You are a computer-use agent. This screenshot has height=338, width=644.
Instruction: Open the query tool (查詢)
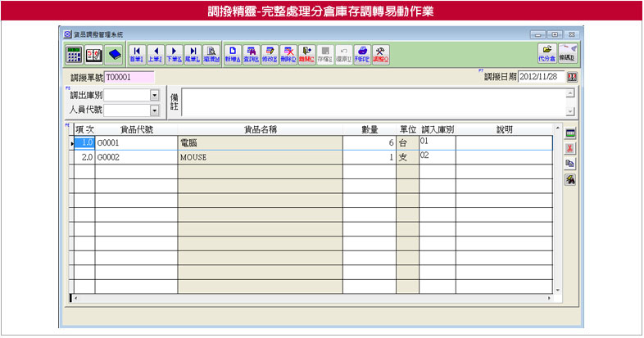click(x=252, y=54)
